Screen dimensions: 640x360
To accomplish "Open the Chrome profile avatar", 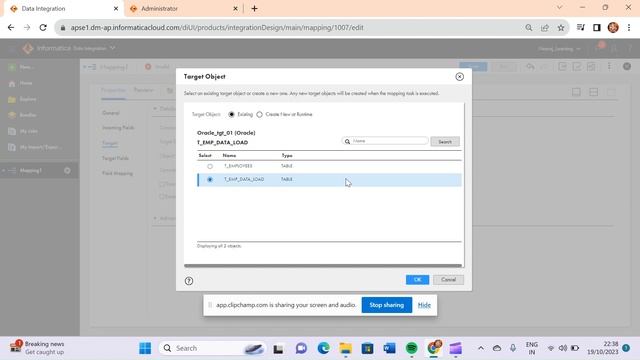I will pyautogui.click(x=613, y=27).
